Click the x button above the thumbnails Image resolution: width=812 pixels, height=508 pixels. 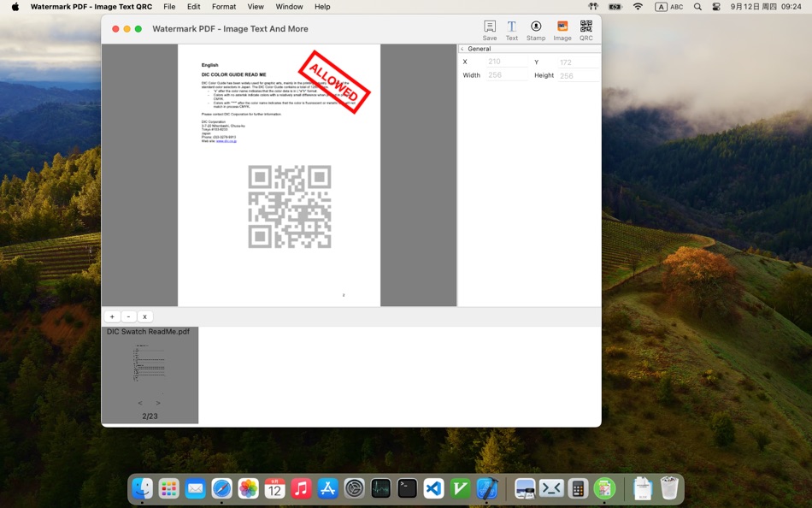144,316
